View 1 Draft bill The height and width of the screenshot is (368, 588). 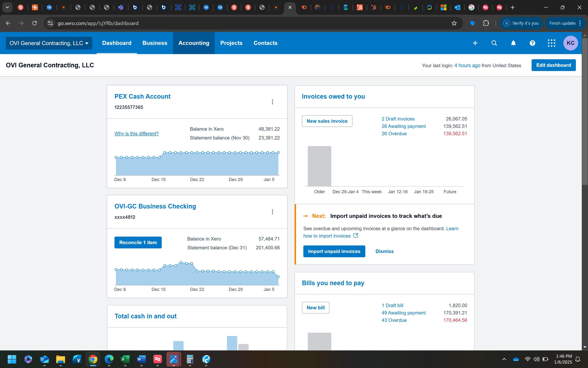[392, 305]
